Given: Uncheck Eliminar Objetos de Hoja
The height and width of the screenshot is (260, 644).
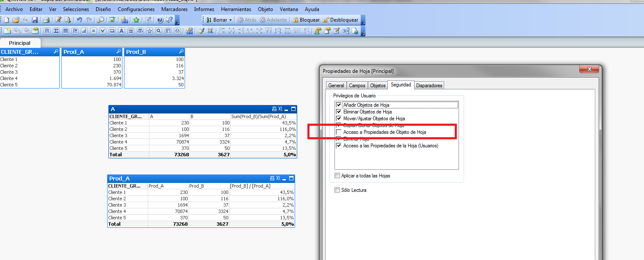Looking at the screenshot, I should tap(338, 112).
